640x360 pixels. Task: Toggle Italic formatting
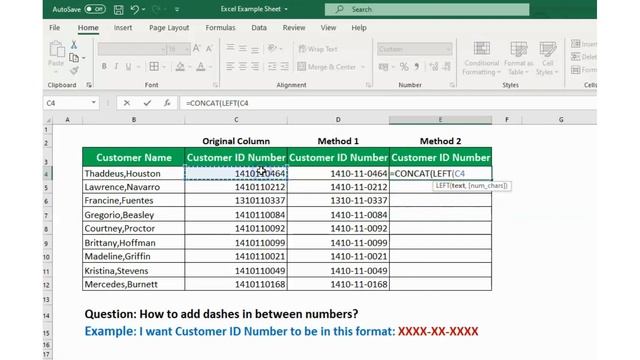coord(116,66)
